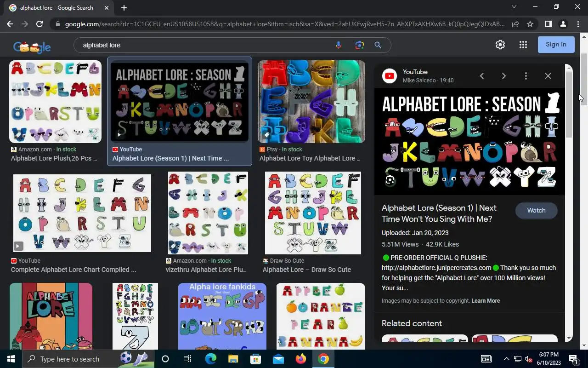Open the tab search chevron in the title bar

[514, 6]
